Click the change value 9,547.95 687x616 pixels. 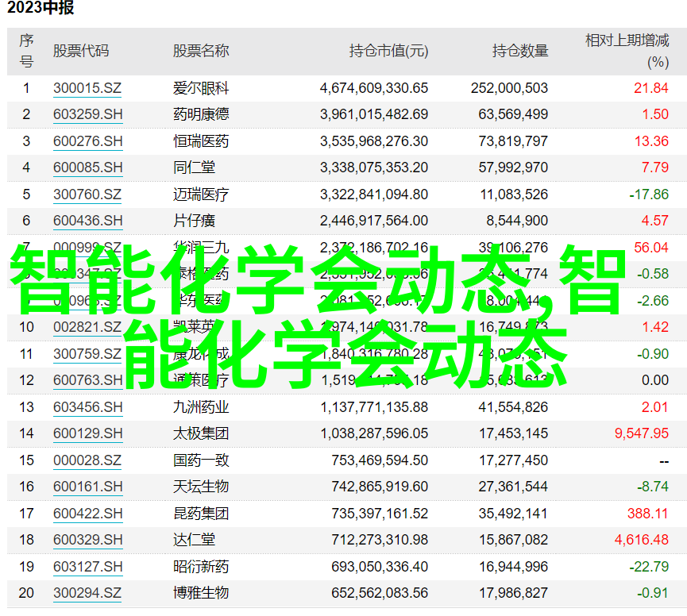point(642,433)
